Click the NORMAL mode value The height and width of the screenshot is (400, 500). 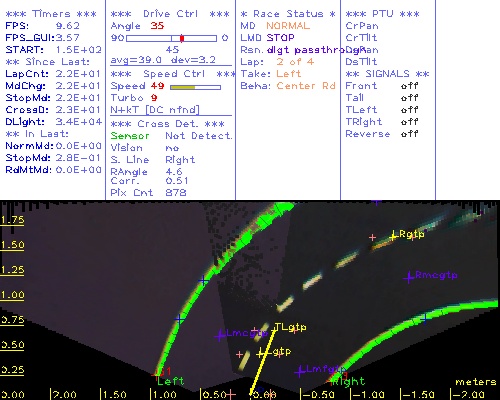coord(288,26)
